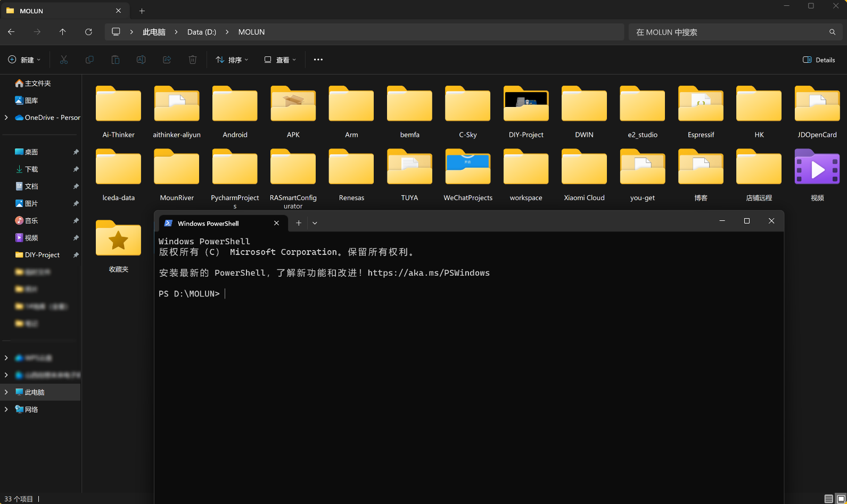Screen dimensions: 847x504
Task: Select the e2_studio folder
Action: pos(643,112)
